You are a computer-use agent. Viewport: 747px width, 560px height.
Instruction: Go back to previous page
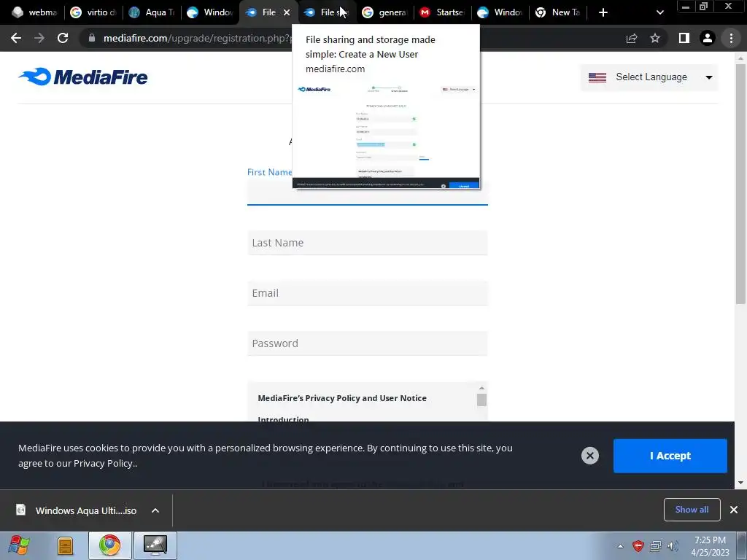click(x=16, y=38)
